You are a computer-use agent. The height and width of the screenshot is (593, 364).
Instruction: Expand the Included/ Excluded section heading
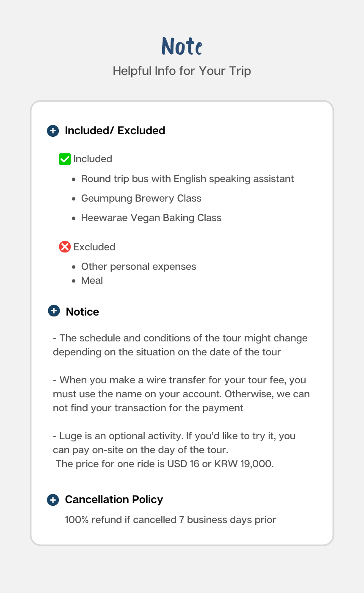pos(115,131)
